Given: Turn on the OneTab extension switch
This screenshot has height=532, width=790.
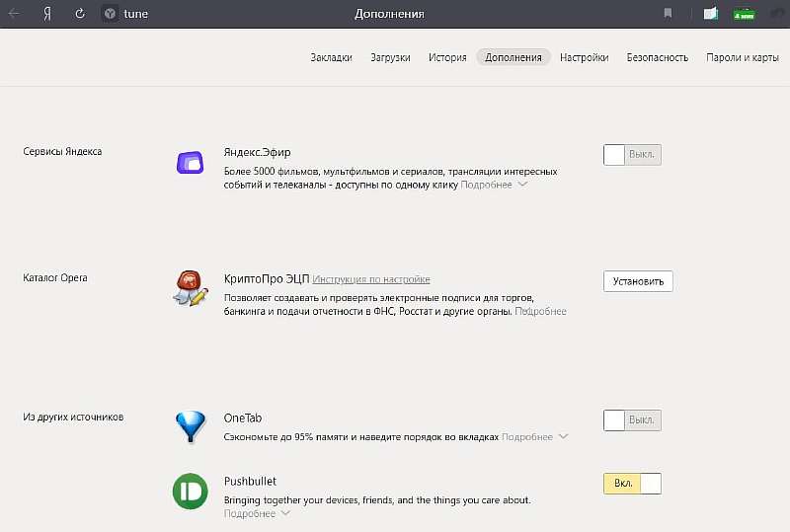Looking at the screenshot, I should click(x=632, y=420).
